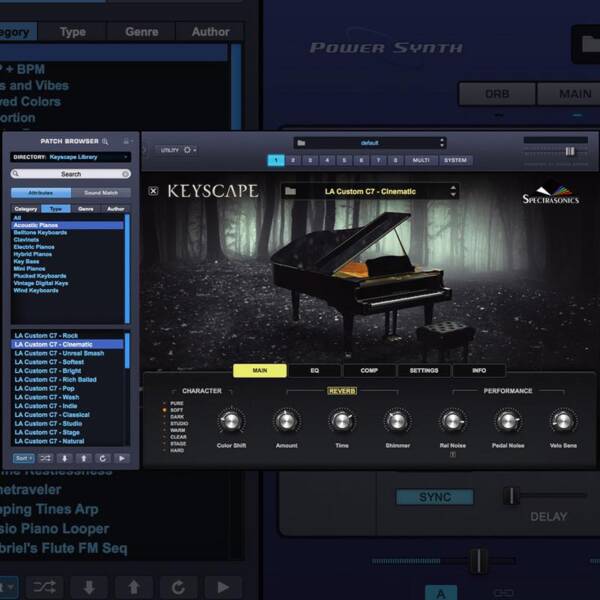Image resolution: width=600 pixels, height=600 pixels.
Task: Select the Category attribute column tab
Action: [x=26, y=209]
